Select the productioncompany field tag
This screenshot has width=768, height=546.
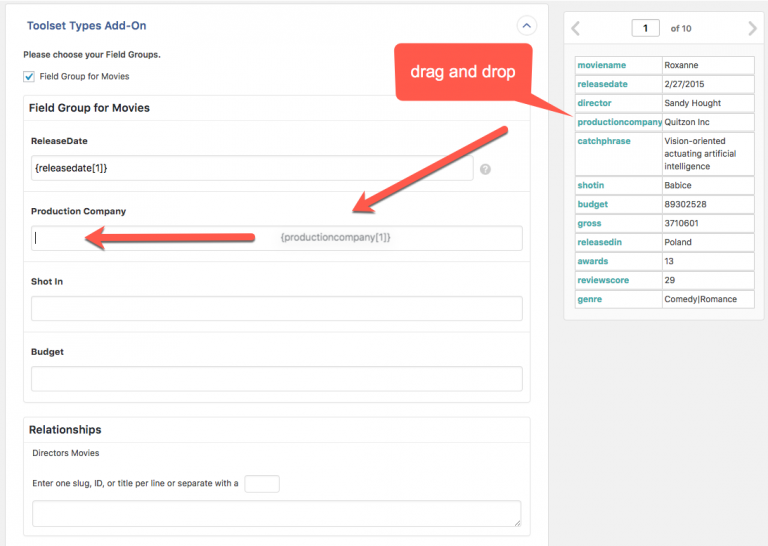[x=620, y=122]
